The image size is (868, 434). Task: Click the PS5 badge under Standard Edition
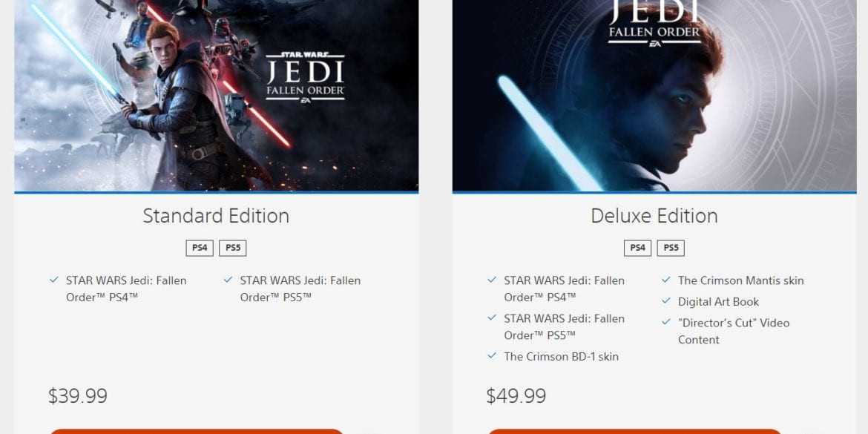pyautogui.click(x=232, y=248)
